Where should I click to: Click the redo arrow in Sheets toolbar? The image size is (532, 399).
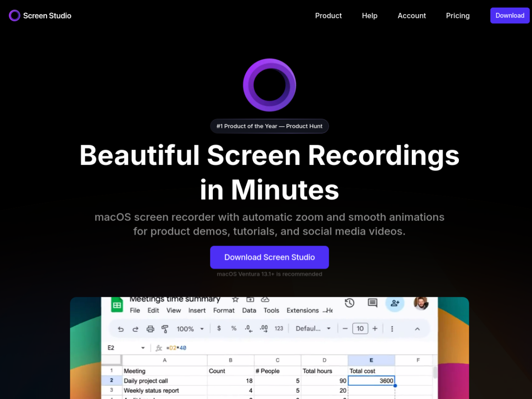(x=135, y=329)
